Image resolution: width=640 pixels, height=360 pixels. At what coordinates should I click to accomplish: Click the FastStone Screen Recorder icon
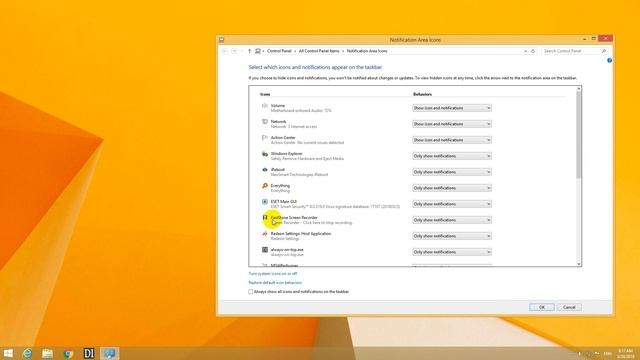click(264, 218)
